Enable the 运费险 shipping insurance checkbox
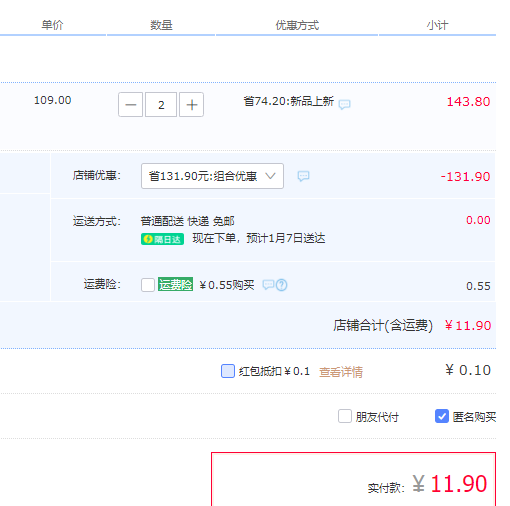The image size is (510, 506). tap(148, 285)
